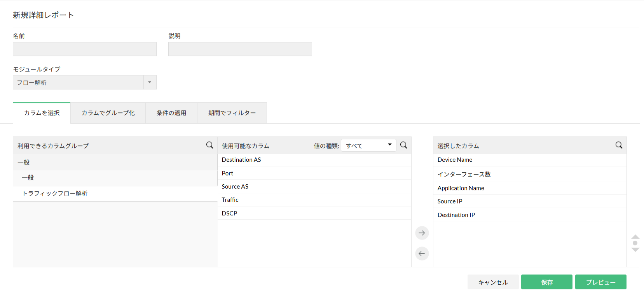Image resolution: width=644 pixels, height=292 pixels.
Task: Click right arrow to add column
Action: 422,233
